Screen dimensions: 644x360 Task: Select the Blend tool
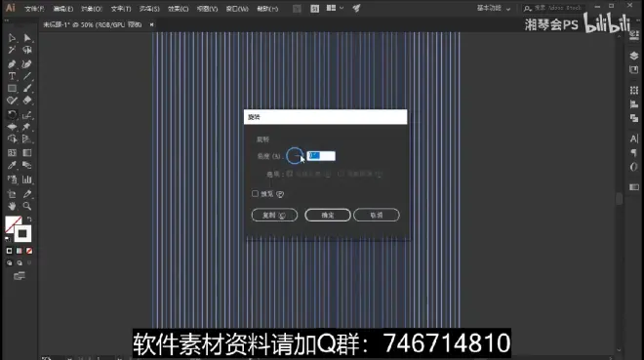[x=27, y=165]
